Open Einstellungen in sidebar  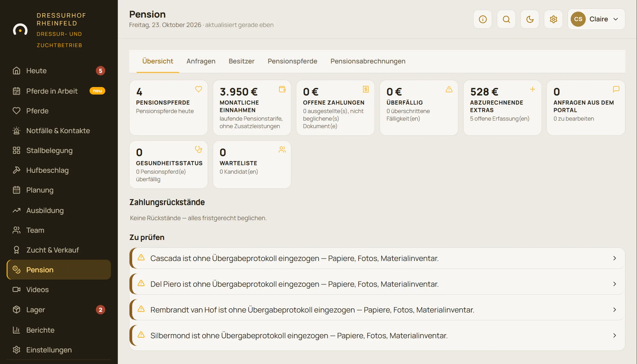[59, 350]
